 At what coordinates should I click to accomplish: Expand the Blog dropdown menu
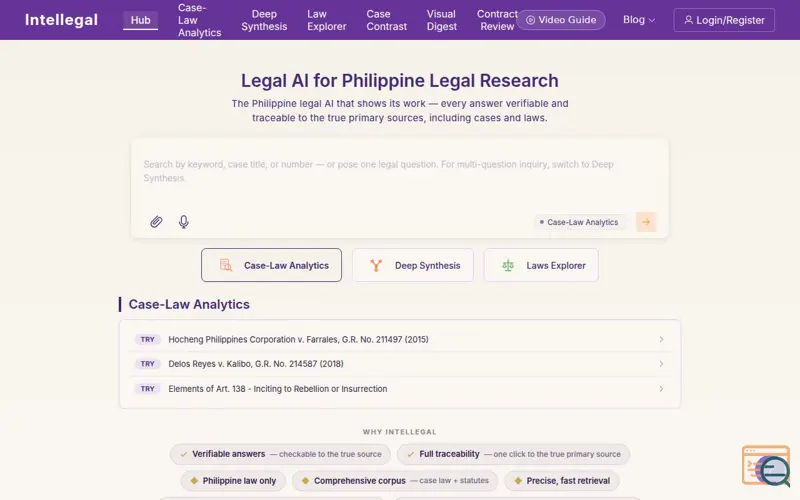pos(639,20)
